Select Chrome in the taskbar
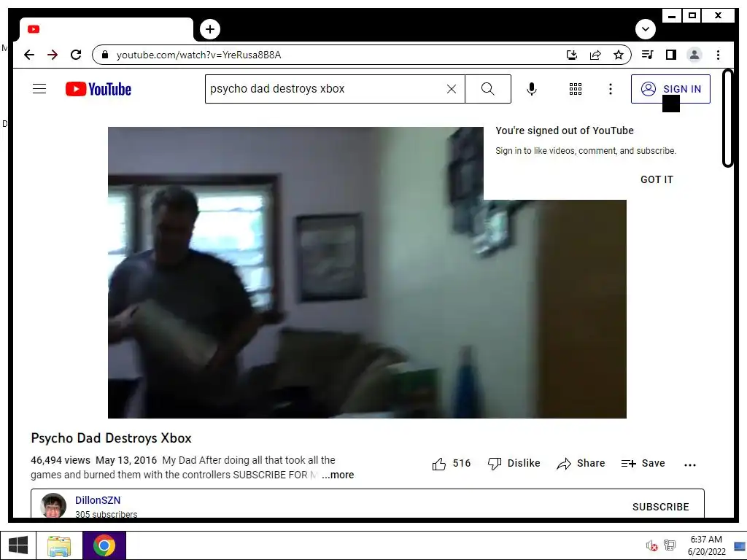This screenshot has width=747, height=560. 104,545
